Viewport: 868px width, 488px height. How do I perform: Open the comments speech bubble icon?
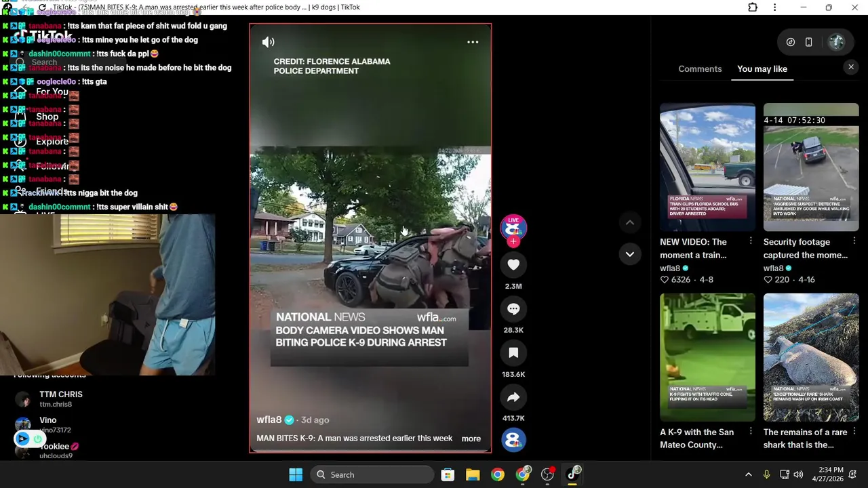513,309
